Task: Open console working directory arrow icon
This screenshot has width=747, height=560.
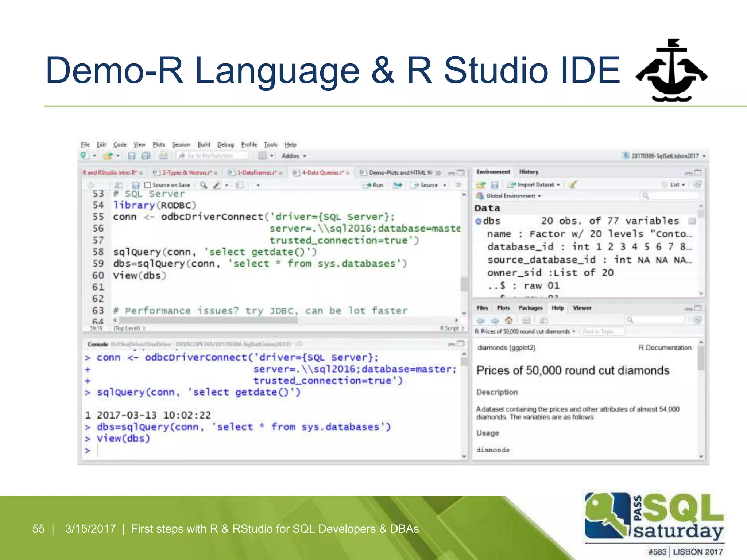Action: pyautogui.click(x=299, y=344)
